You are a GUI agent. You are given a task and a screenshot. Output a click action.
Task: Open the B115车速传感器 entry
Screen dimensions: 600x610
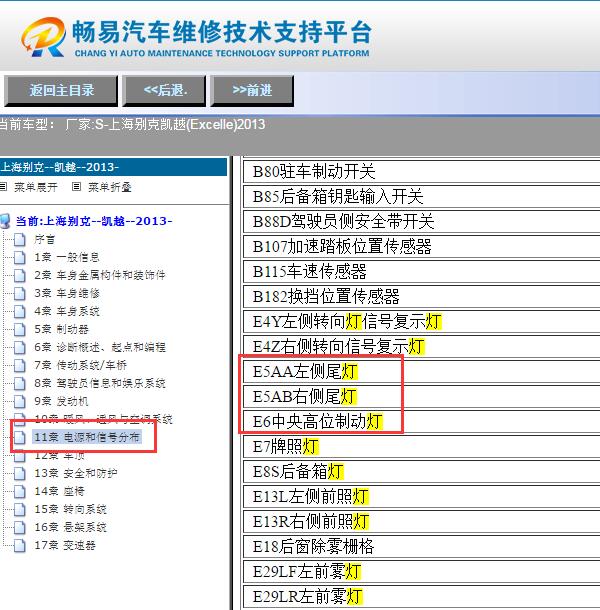(x=421, y=272)
